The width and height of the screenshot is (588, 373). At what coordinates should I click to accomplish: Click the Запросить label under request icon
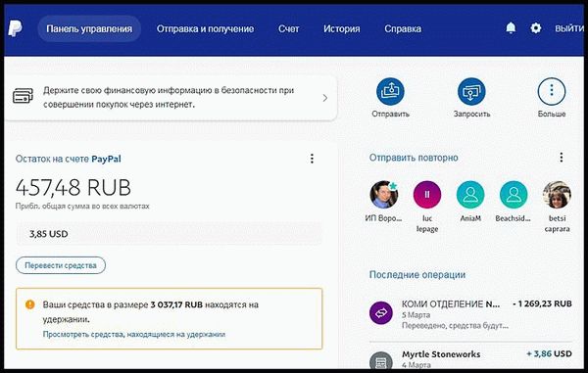(471, 114)
